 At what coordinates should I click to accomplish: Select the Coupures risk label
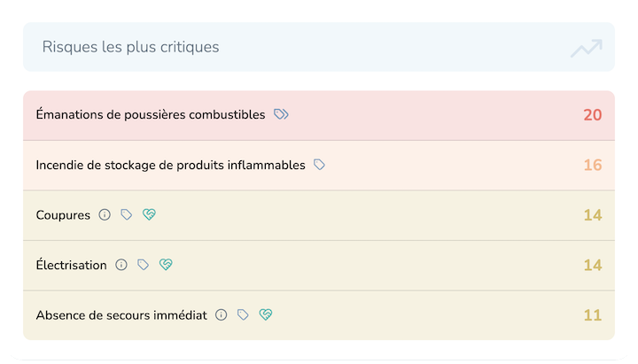(x=63, y=215)
